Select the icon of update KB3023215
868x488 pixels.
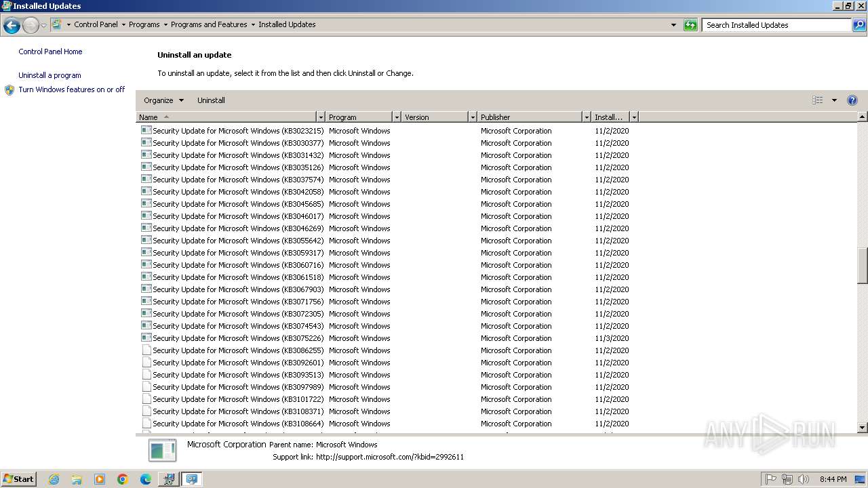pos(146,131)
